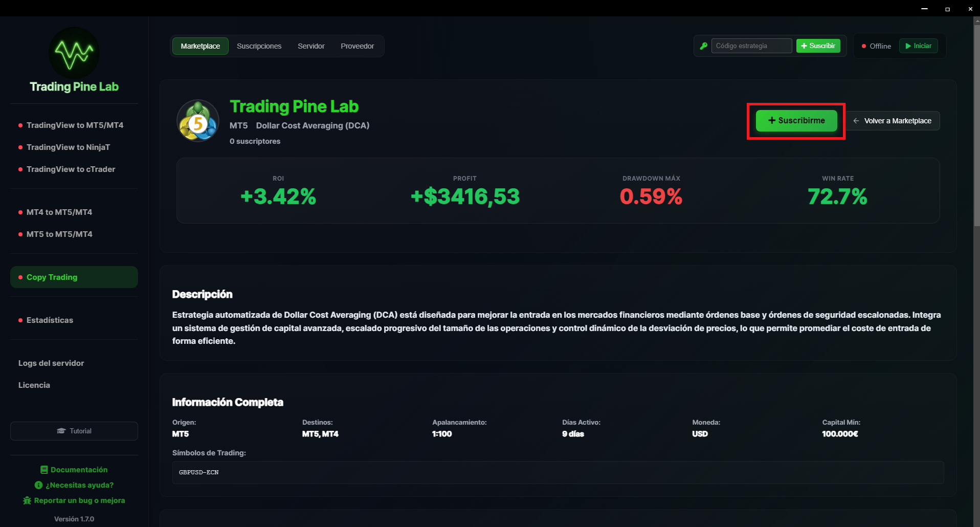Open Logs del servidor
This screenshot has width=980, height=527.
click(x=51, y=363)
